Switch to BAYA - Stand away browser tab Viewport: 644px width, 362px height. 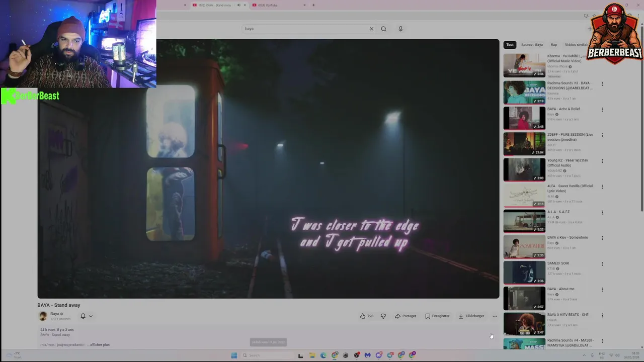[x=214, y=5]
